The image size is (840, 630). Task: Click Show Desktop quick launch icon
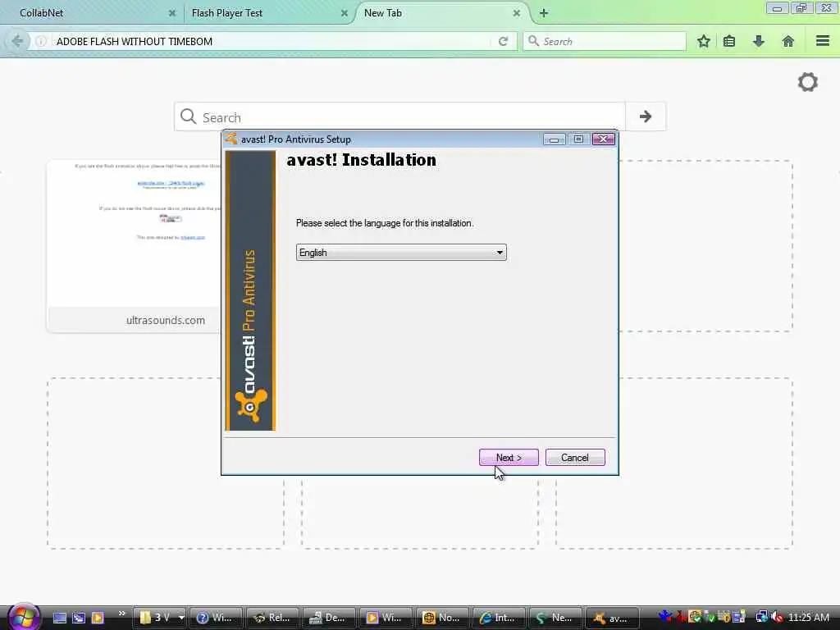[x=59, y=618]
